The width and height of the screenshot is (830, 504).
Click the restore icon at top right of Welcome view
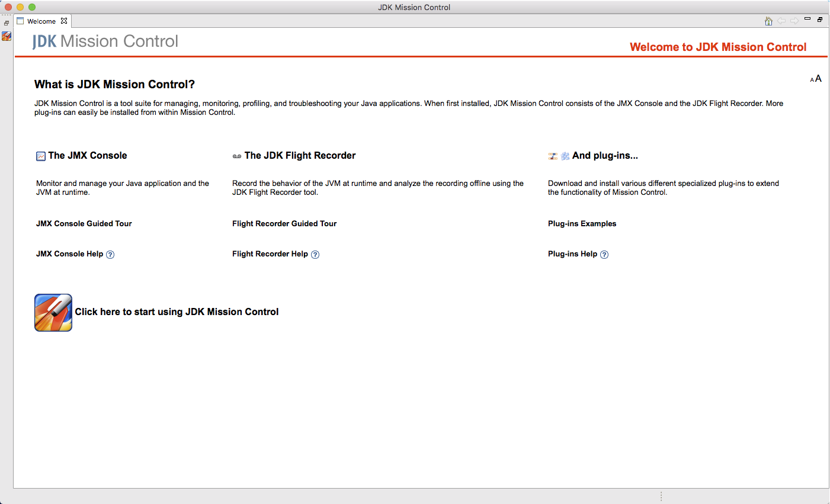tap(820, 20)
